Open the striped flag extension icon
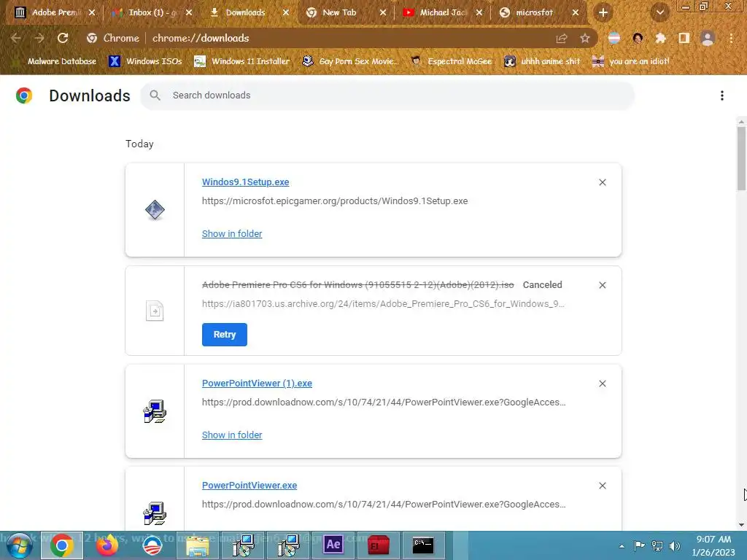747x560 pixels. (614, 38)
